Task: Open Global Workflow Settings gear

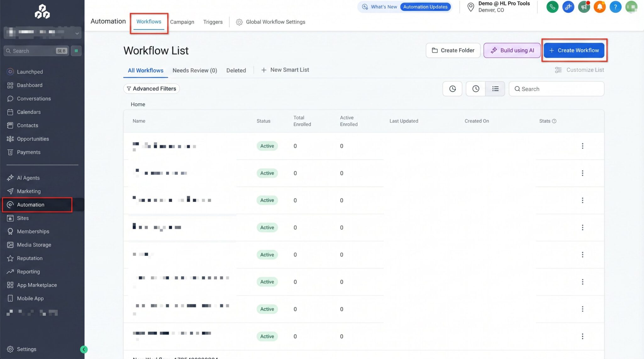Action: (x=239, y=22)
